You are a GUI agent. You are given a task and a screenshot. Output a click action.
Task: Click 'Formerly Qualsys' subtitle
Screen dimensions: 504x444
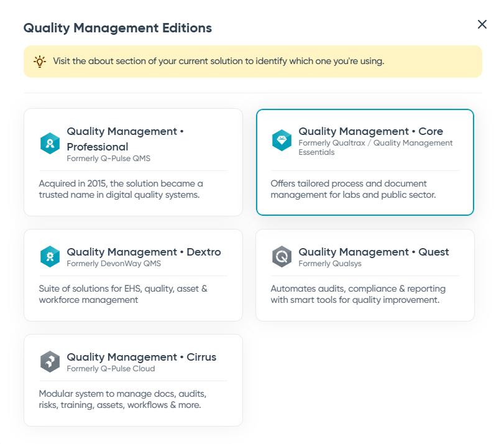[x=329, y=264]
